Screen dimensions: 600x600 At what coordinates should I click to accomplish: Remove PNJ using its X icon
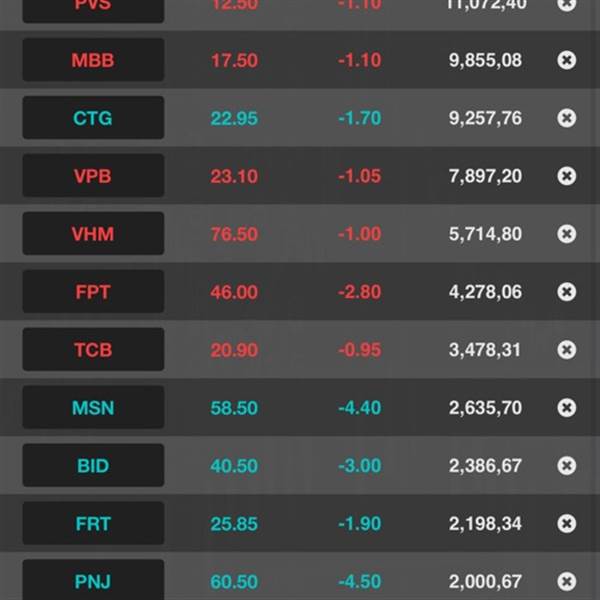[x=566, y=582]
